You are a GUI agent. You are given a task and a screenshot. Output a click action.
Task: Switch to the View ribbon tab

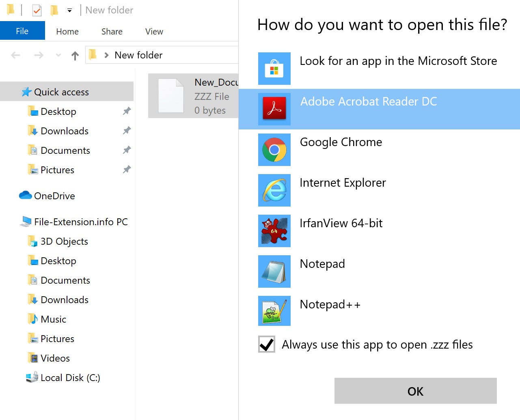click(154, 31)
